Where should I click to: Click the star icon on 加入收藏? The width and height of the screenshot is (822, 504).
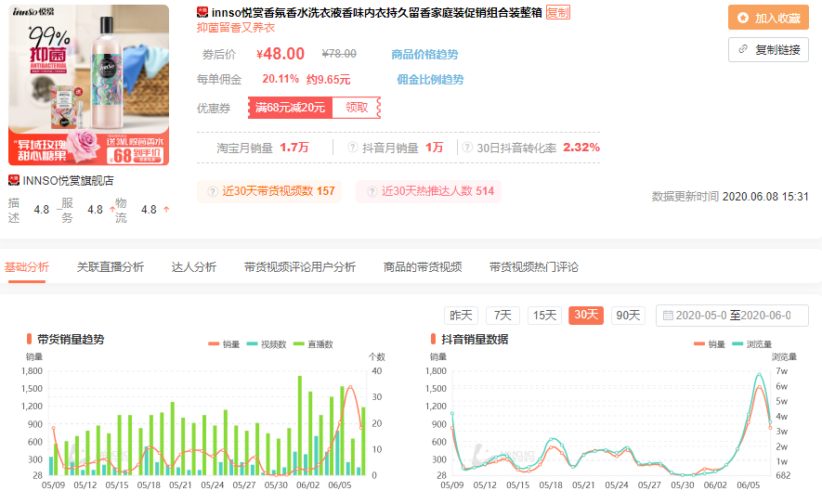pyautogui.click(x=742, y=18)
